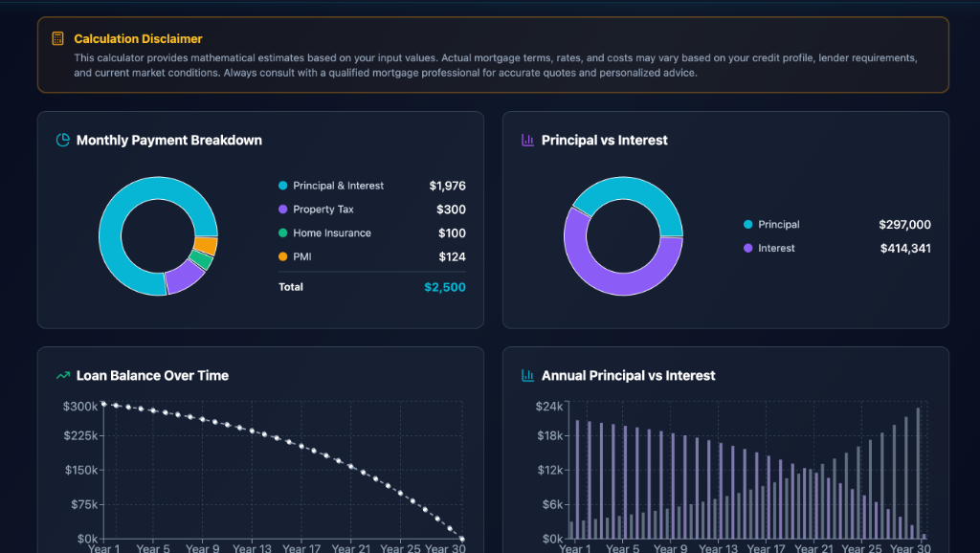Screen dimensions: 980x553
Task: Click the purple property tax segment of the monthly donut
Action: pyautogui.click(x=184, y=277)
